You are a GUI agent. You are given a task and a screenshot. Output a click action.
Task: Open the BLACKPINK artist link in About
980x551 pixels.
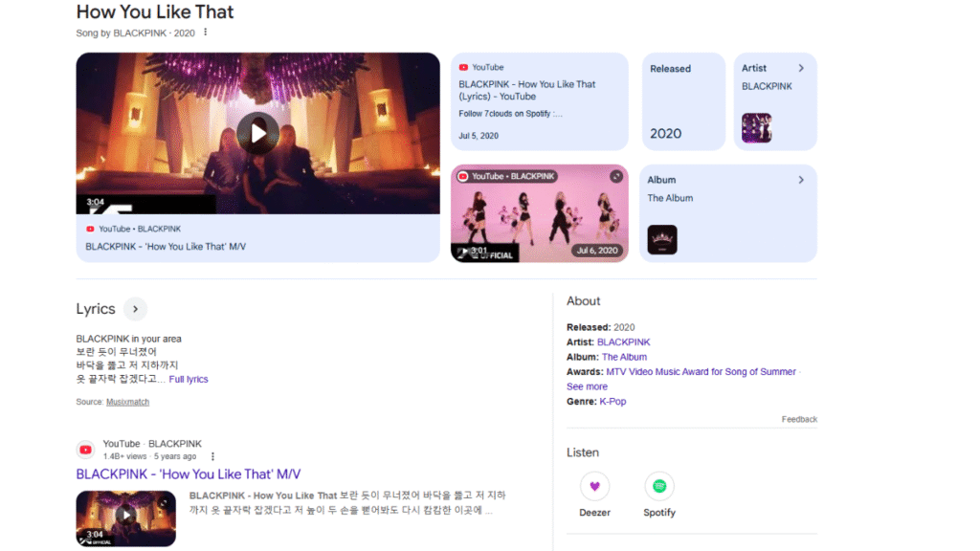point(623,342)
